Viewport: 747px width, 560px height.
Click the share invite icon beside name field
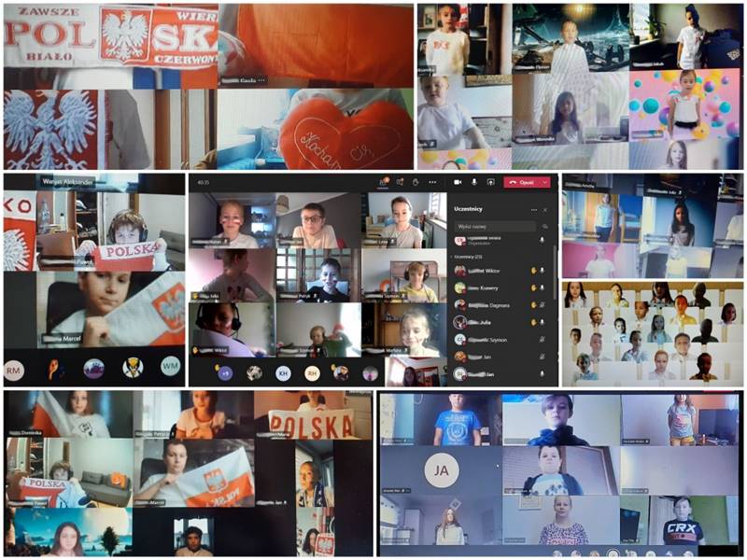(x=545, y=226)
